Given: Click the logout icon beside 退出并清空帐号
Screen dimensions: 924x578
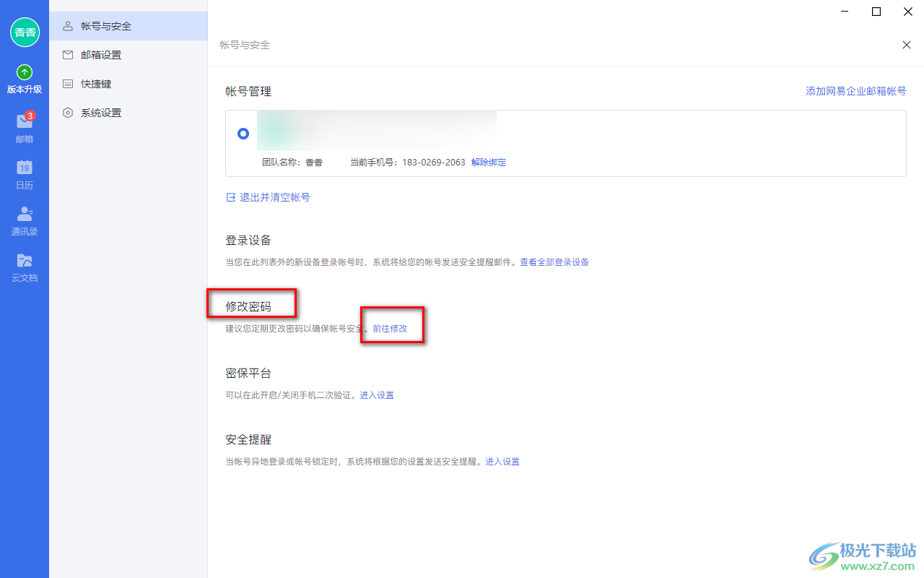Looking at the screenshot, I should pyautogui.click(x=231, y=197).
